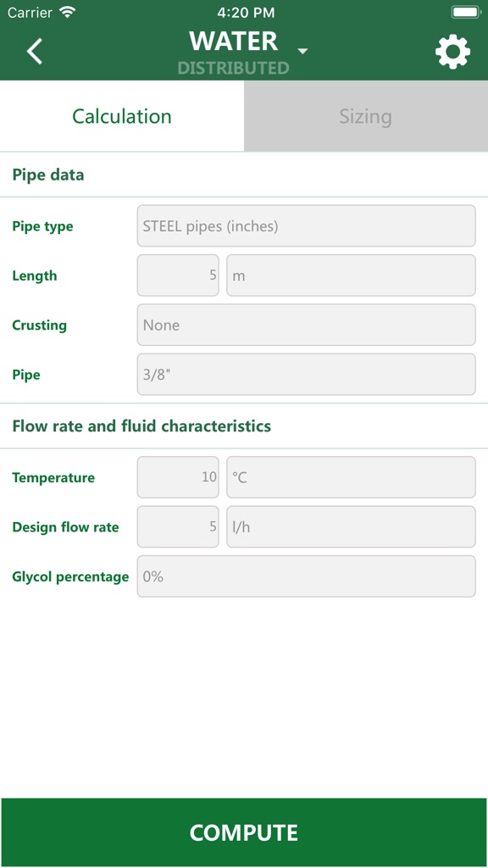
Task: Open the Glycol percentage selector showing 0%
Action: (x=305, y=576)
